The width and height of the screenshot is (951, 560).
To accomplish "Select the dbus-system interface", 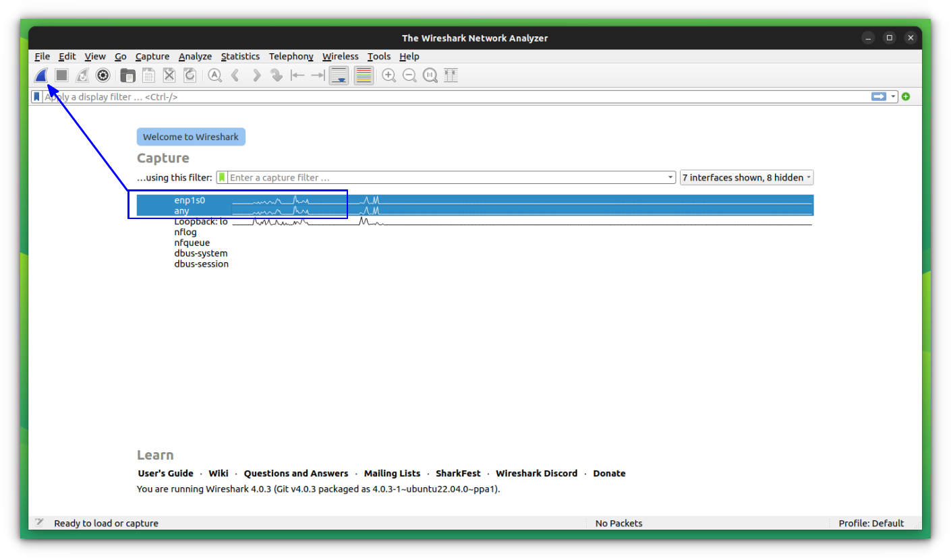I will click(475, 253).
